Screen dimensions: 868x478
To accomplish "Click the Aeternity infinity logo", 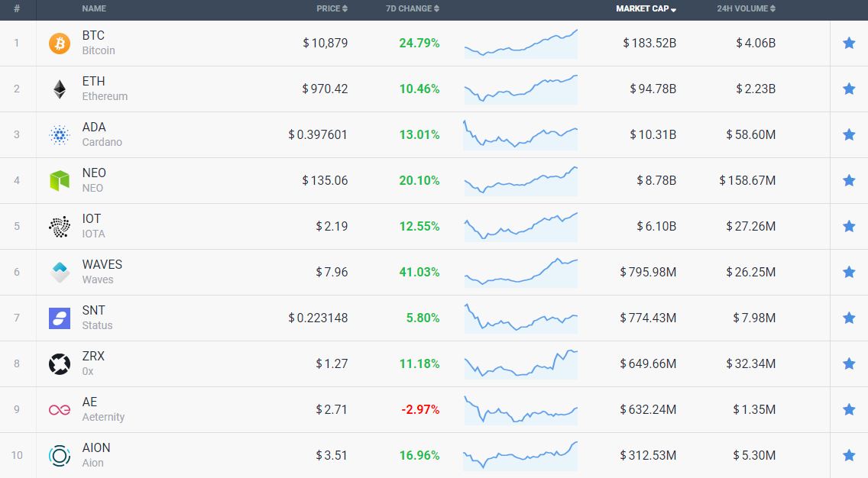I will coord(60,410).
